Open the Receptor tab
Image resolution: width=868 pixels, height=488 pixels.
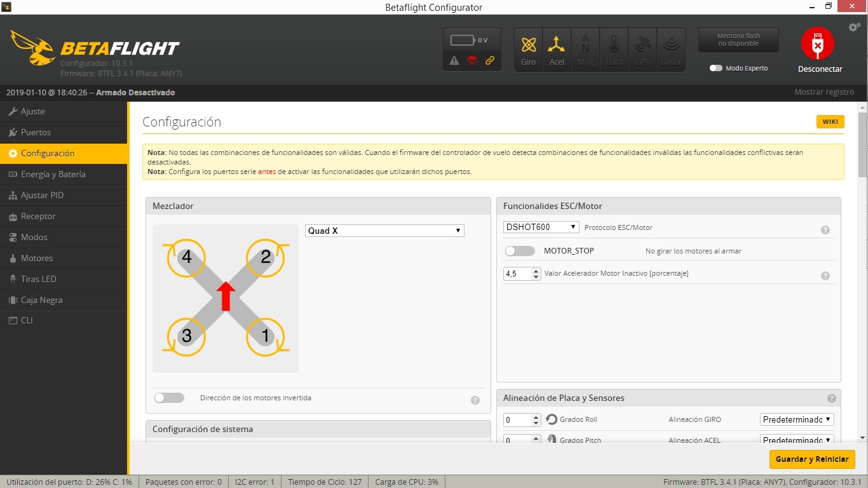pyautogui.click(x=64, y=216)
